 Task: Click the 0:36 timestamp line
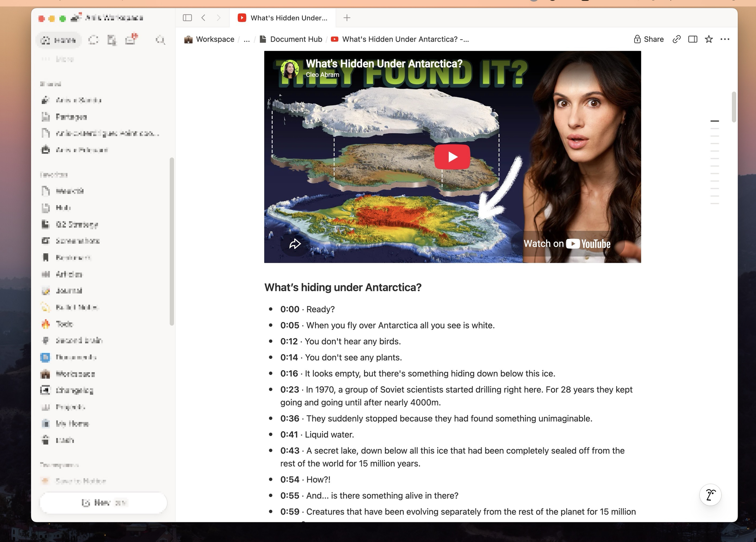click(x=436, y=418)
